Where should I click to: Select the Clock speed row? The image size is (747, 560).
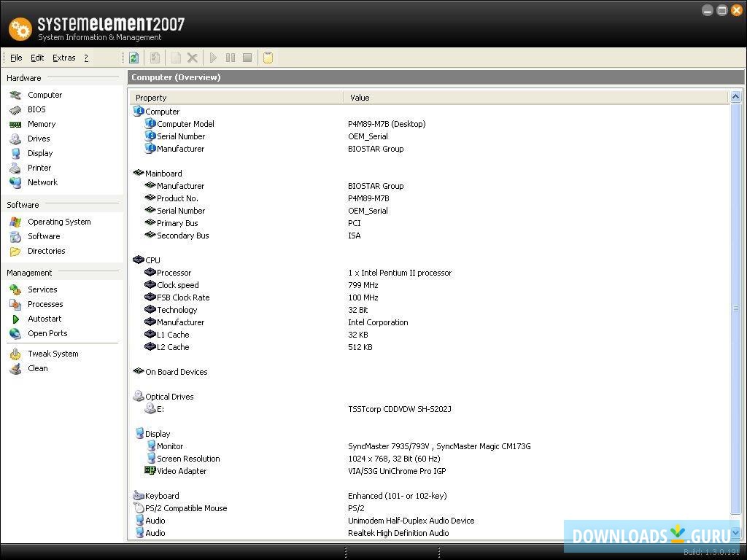pyautogui.click(x=178, y=285)
